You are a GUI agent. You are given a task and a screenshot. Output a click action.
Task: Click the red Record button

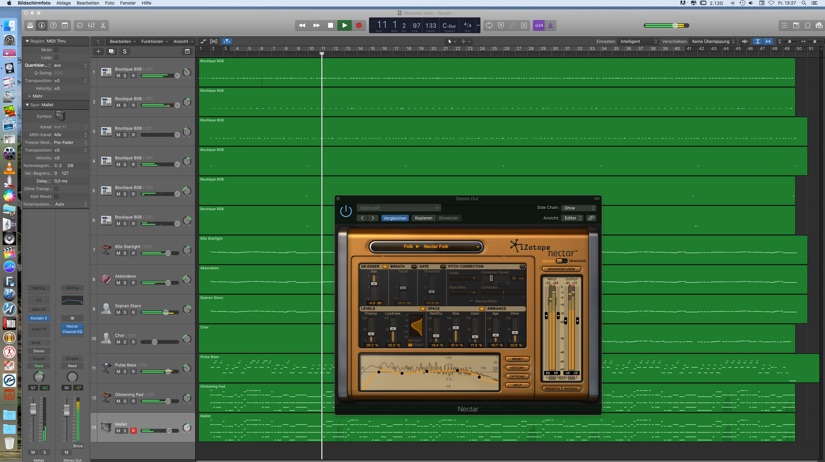point(359,25)
